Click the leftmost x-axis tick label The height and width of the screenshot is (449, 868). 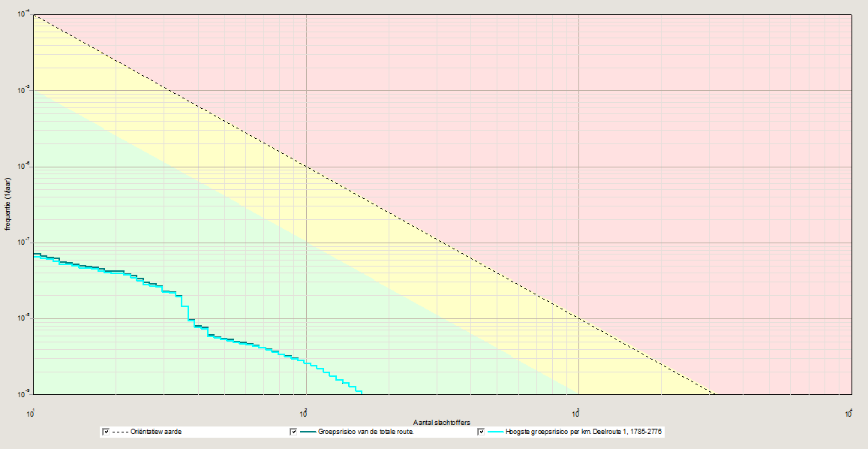point(31,411)
